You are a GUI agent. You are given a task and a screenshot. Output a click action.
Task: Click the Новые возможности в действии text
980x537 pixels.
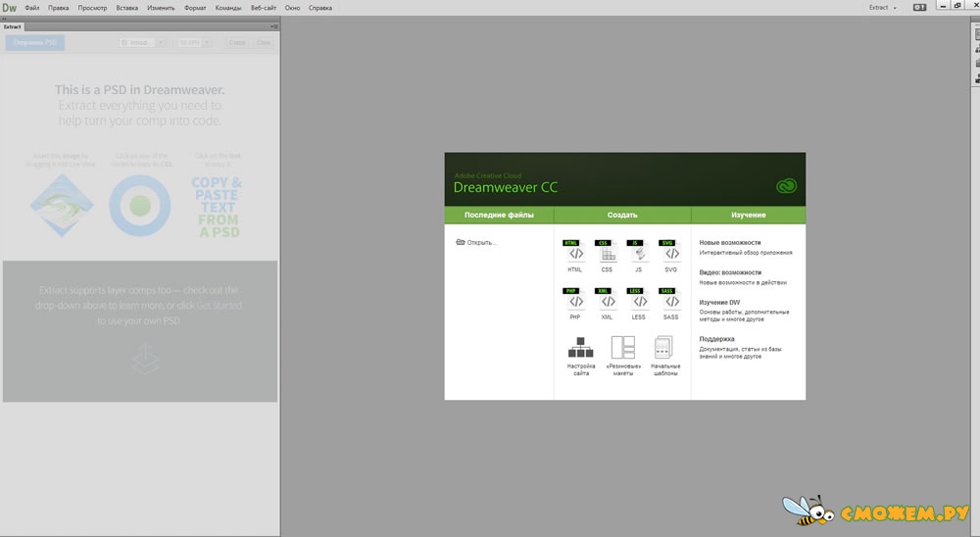(743, 282)
